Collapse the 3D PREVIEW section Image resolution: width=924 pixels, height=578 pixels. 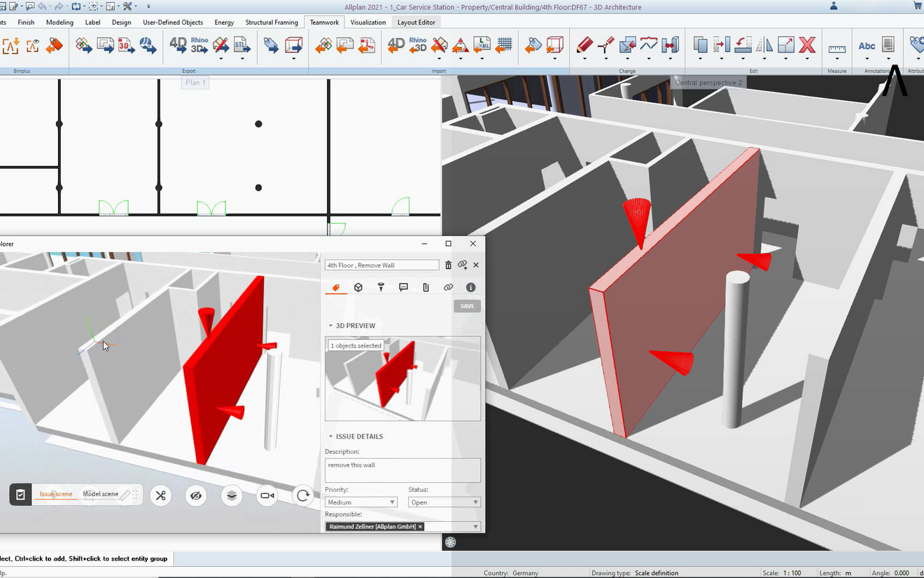(x=331, y=326)
